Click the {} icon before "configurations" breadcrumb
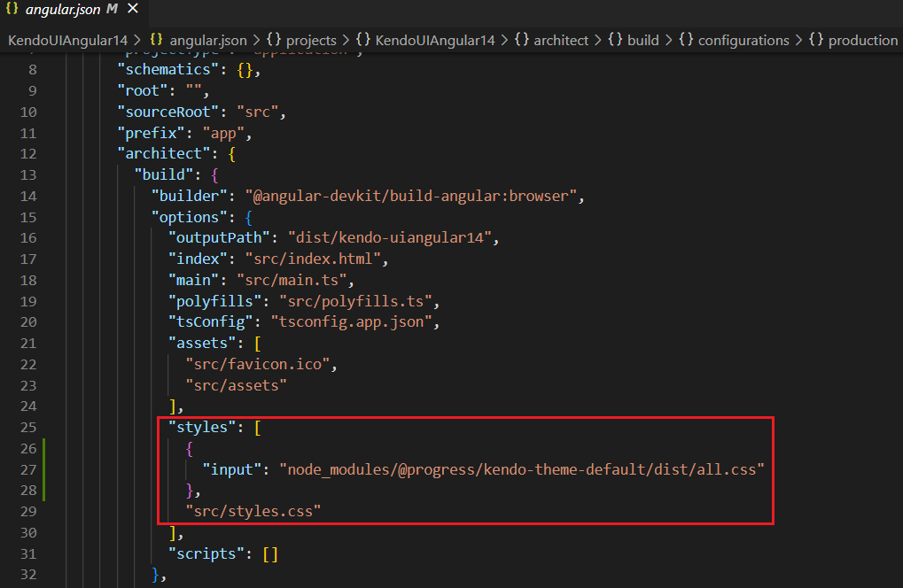This screenshot has height=588, width=903. tap(688, 40)
